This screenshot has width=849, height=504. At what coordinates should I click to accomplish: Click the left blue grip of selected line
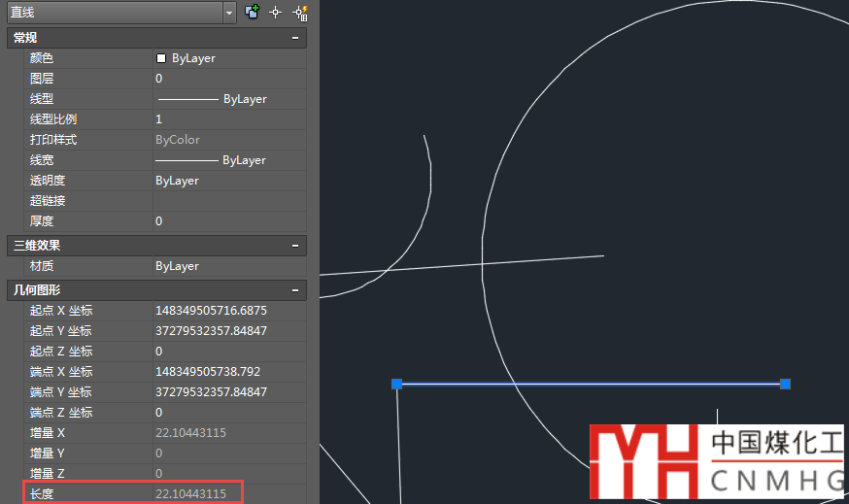[x=396, y=385]
